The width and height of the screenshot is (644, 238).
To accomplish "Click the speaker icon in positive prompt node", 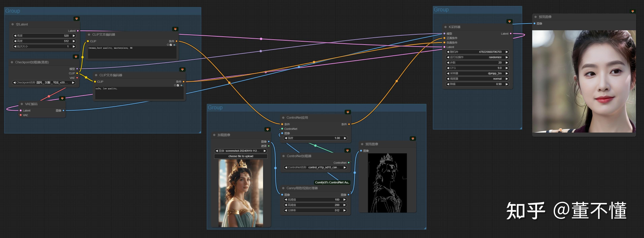I will coord(175,45).
